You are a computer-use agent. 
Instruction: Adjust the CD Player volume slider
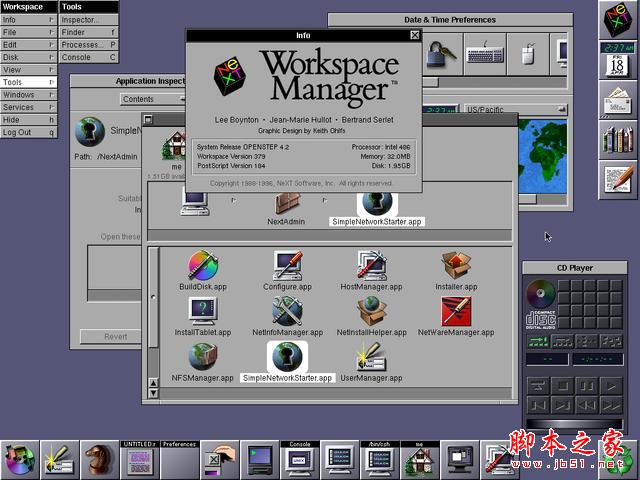coord(575,423)
